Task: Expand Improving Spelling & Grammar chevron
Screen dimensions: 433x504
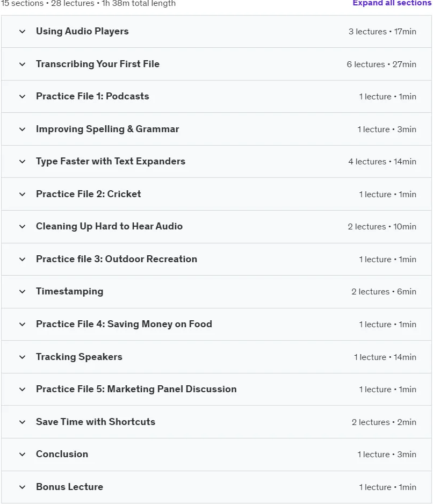Action: (22, 129)
